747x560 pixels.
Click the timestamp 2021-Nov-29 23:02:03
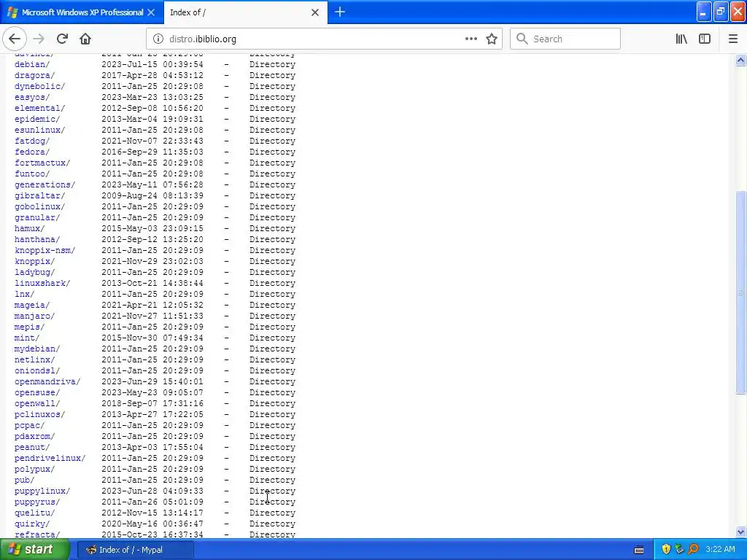[152, 262]
